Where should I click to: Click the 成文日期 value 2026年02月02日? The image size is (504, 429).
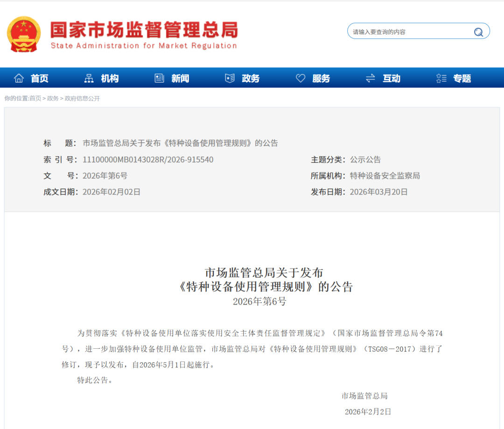pyautogui.click(x=112, y=192)
